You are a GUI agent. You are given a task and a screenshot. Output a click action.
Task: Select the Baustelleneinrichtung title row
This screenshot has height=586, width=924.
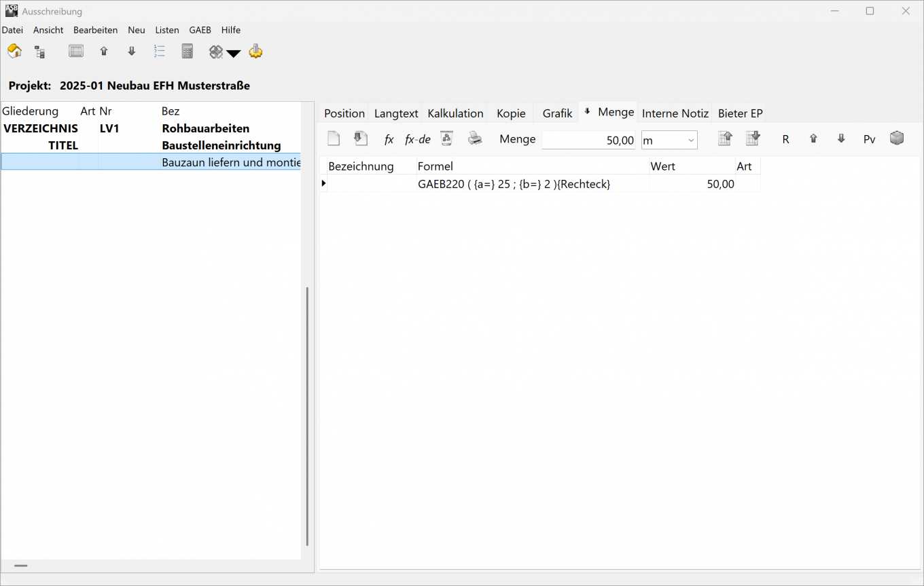point(221,145)
